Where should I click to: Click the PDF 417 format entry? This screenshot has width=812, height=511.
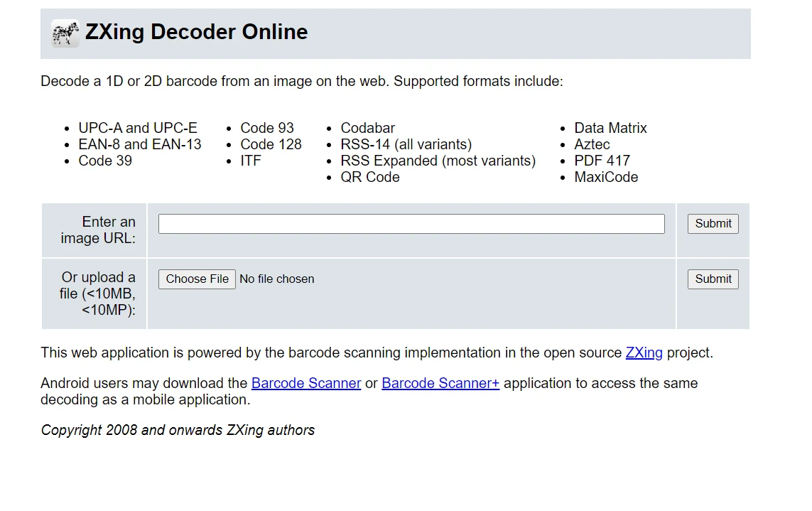[602, 161]
